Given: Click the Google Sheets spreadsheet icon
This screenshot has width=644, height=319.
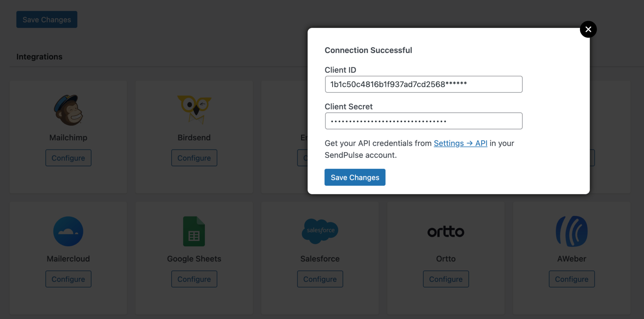Looking at the screenshot, I should pyautogui.click(x=194, y=231).
